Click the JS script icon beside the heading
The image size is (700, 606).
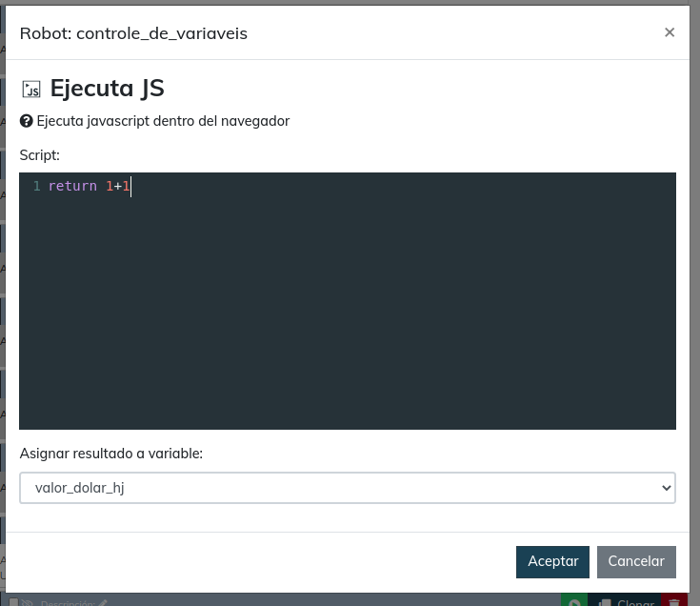tap(31, 90)
